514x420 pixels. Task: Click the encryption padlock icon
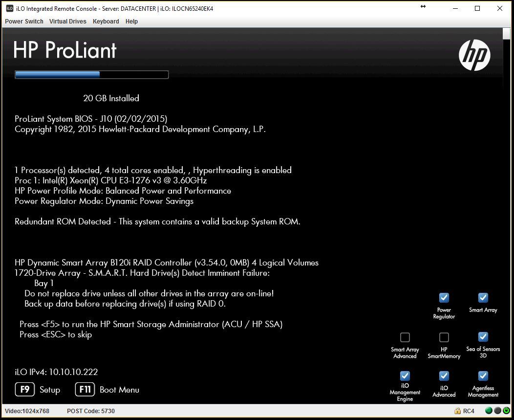tap(457, 411)
